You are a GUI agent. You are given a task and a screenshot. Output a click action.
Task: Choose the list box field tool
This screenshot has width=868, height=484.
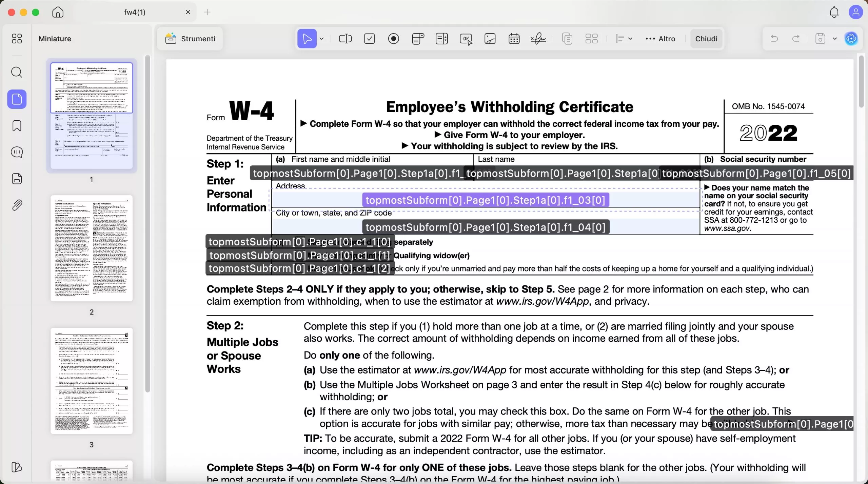click(441, 39)
